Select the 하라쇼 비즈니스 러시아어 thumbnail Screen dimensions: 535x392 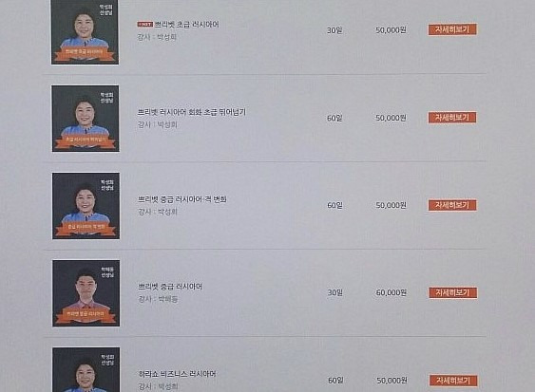click(x=86, y=370)
